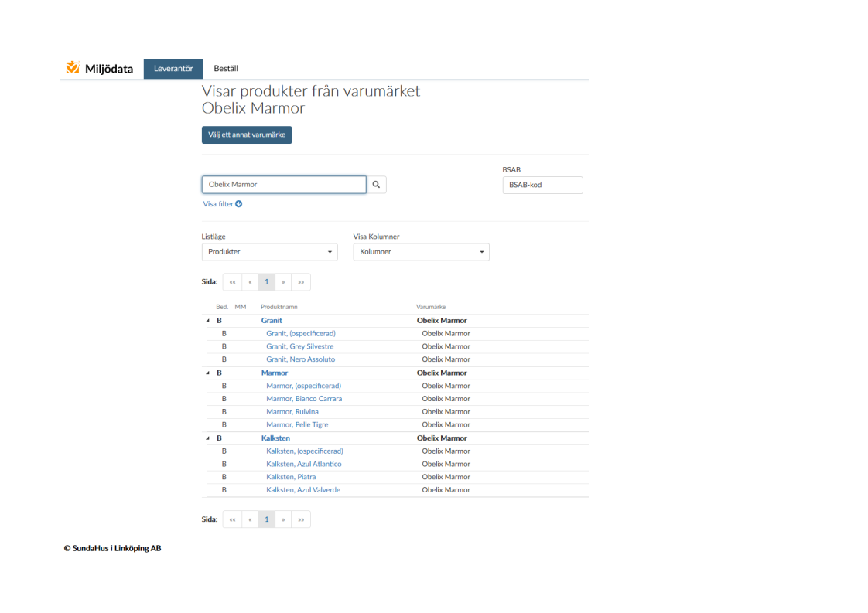
Task: Open Marmor, (ospecificerad) product
Action: pos(303,386)
